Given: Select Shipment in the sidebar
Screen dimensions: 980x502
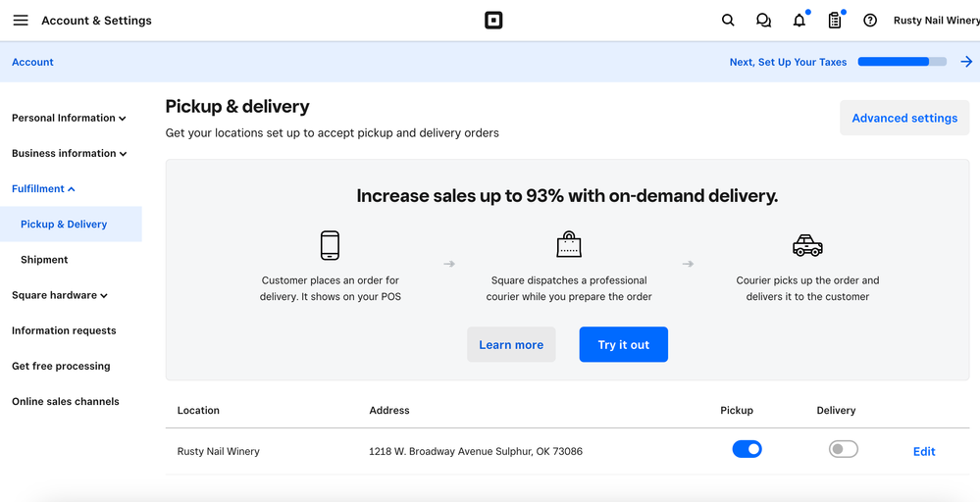Looking at the screenshot, I should tap(44, 260).
